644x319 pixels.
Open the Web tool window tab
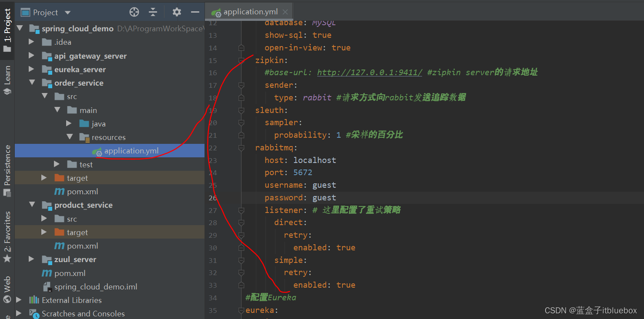coord(7,289)
